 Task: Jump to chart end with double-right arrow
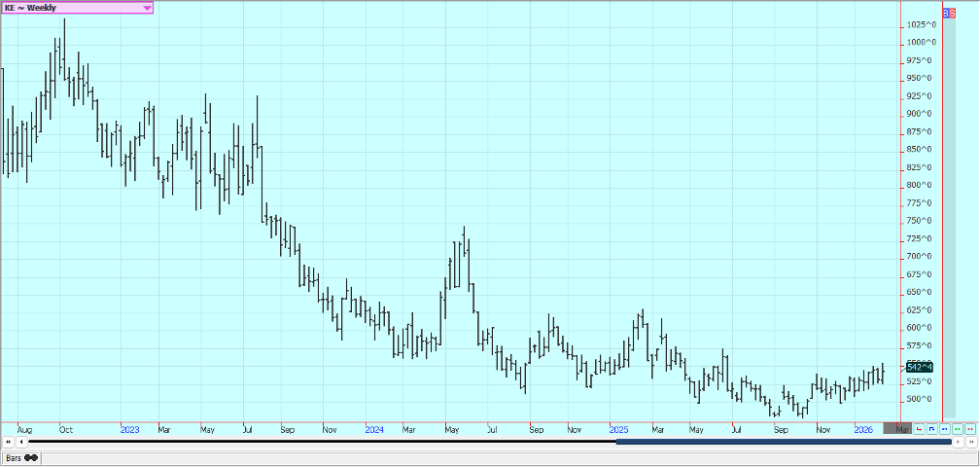point(970,442)
